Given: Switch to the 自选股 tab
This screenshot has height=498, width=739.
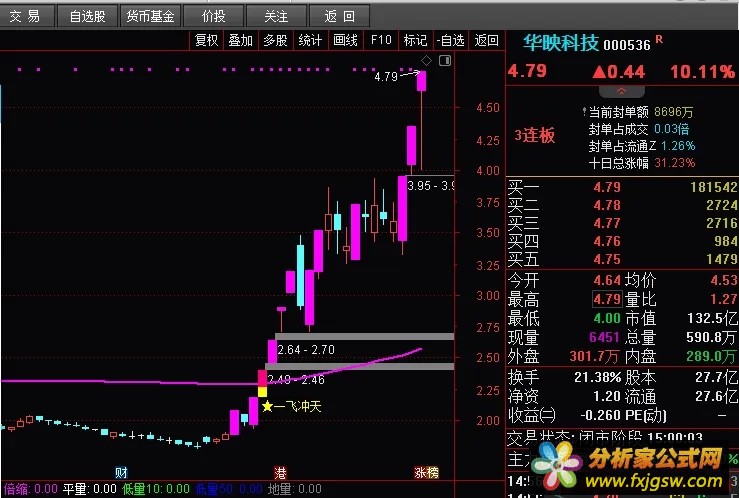Looking at the screenshot, I should coord(88,16).
